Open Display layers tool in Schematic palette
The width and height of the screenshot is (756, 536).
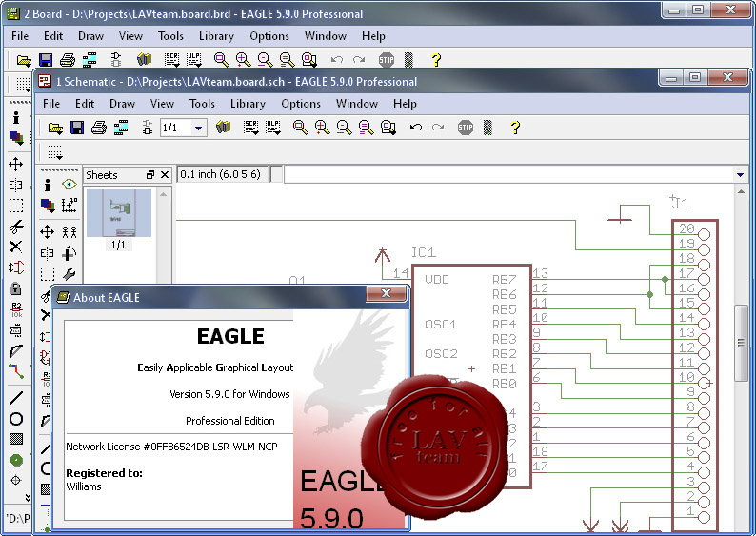(48, 206)
